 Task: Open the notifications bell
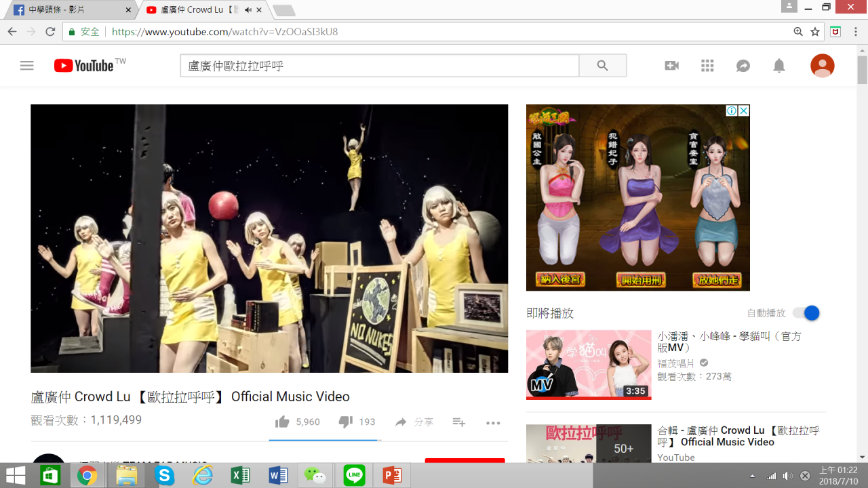click(779, 66)
